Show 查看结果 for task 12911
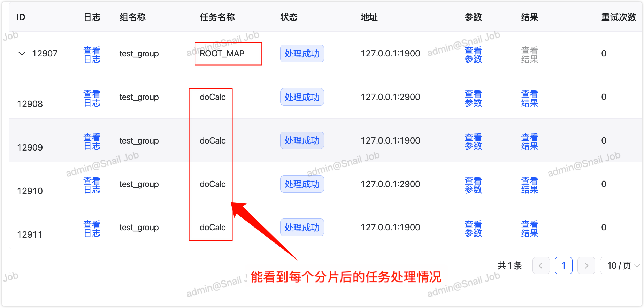644x308 pixels. coord(530,229)
